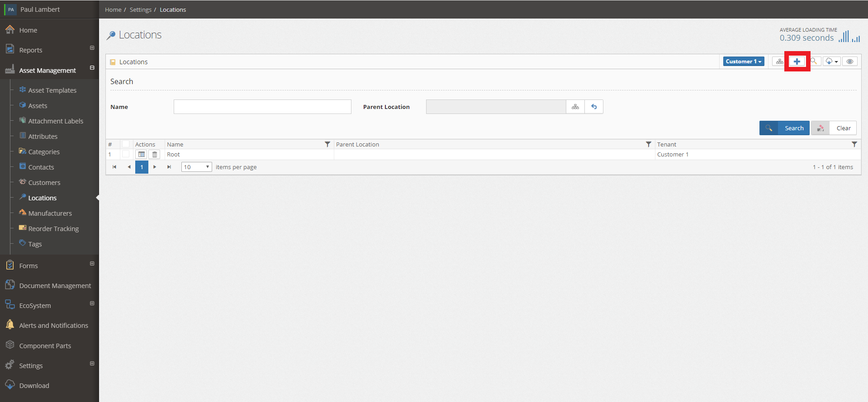This screenshot has height=402, width=868.
Task: Open Asset Templates in the sidebar
Action: pyautogui.click(x=52, y=90)
